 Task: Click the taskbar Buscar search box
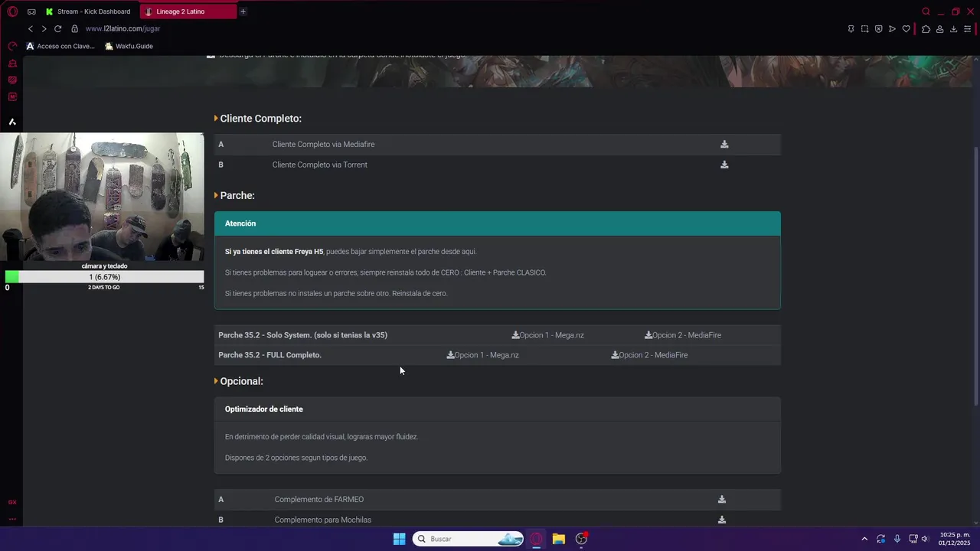pyautogui.click(x=468, y=539)
